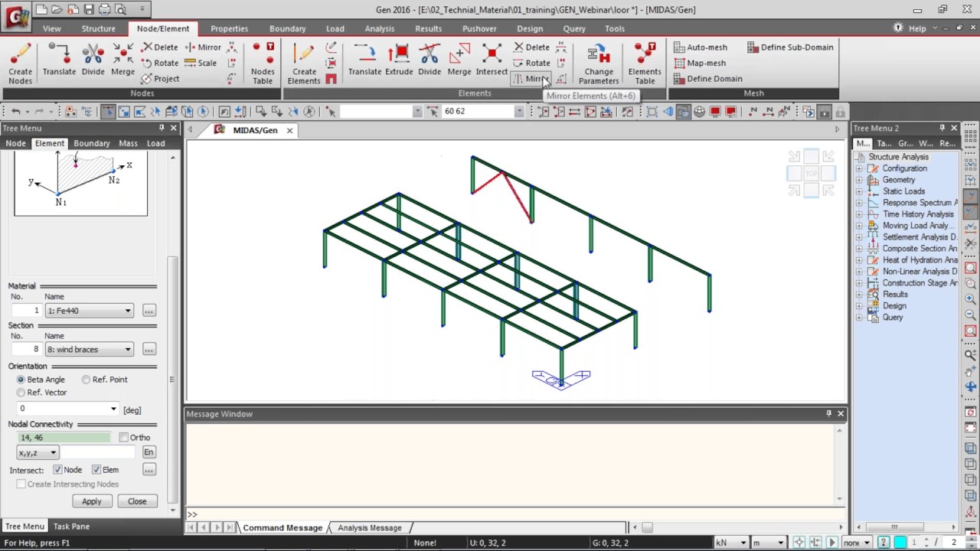The width and height of the screenshot is (980, 551).
Task: Select the Ref. Point radio button
Action: (86, 380)
